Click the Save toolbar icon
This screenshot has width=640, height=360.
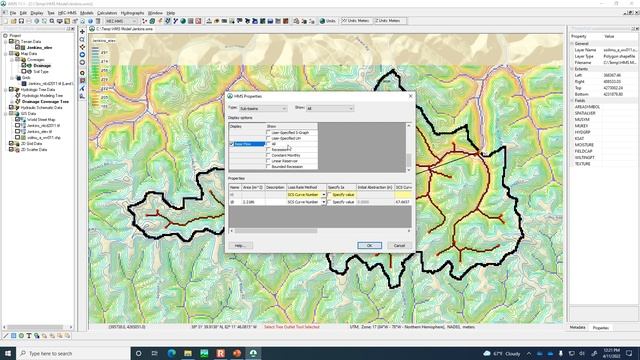(x=21, y=21)
